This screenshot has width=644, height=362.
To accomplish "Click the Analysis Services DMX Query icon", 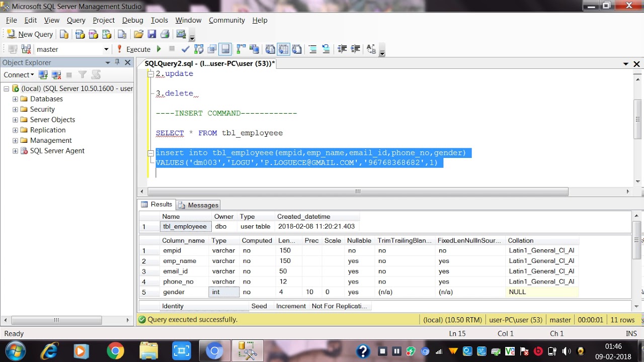I will point(93,34).
